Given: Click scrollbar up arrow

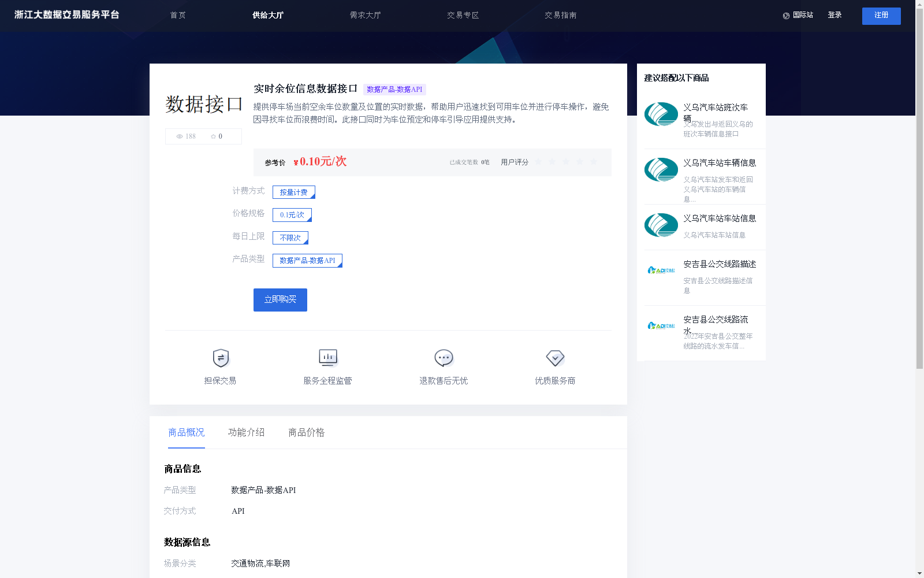Looking at the screenshot, I should click(919, 3).
